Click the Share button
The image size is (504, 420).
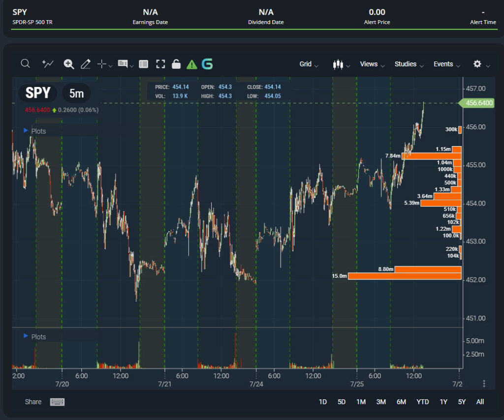point(33,402)
